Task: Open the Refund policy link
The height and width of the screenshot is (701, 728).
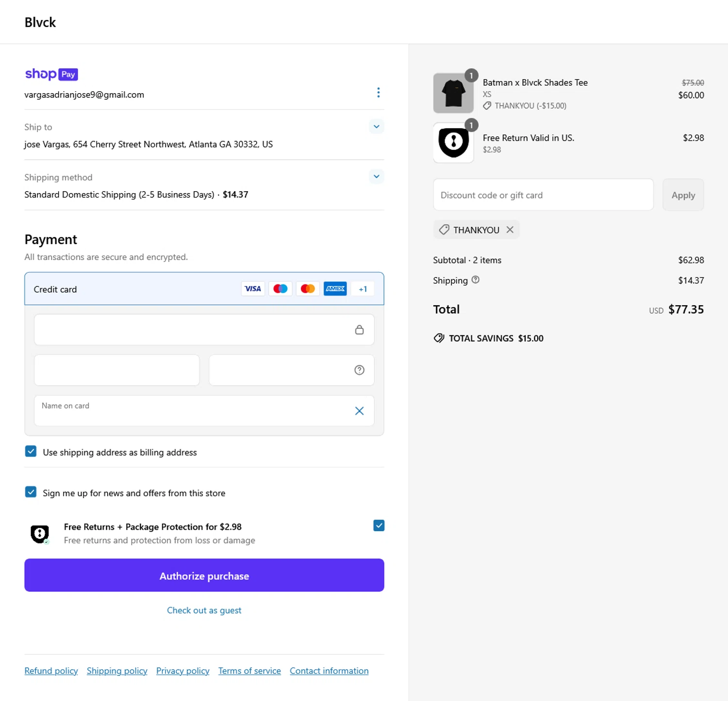Action: click(x=51, y=671)
